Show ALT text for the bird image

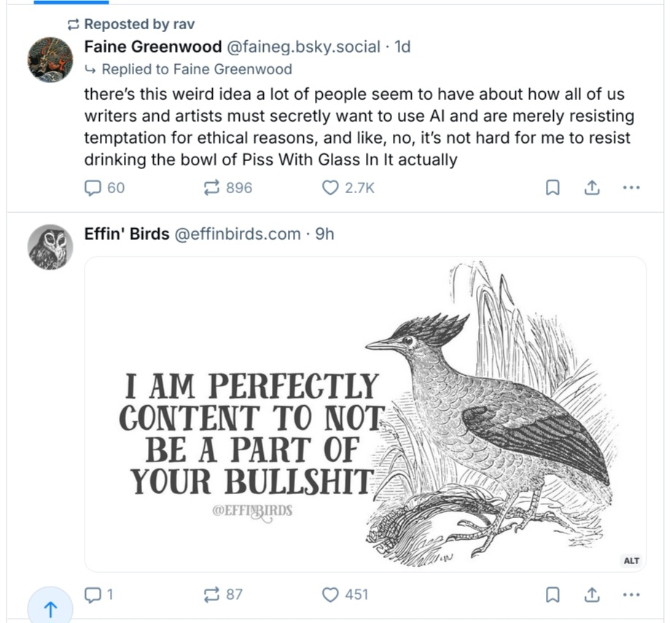pyautogui.click(x=631, y=560)
